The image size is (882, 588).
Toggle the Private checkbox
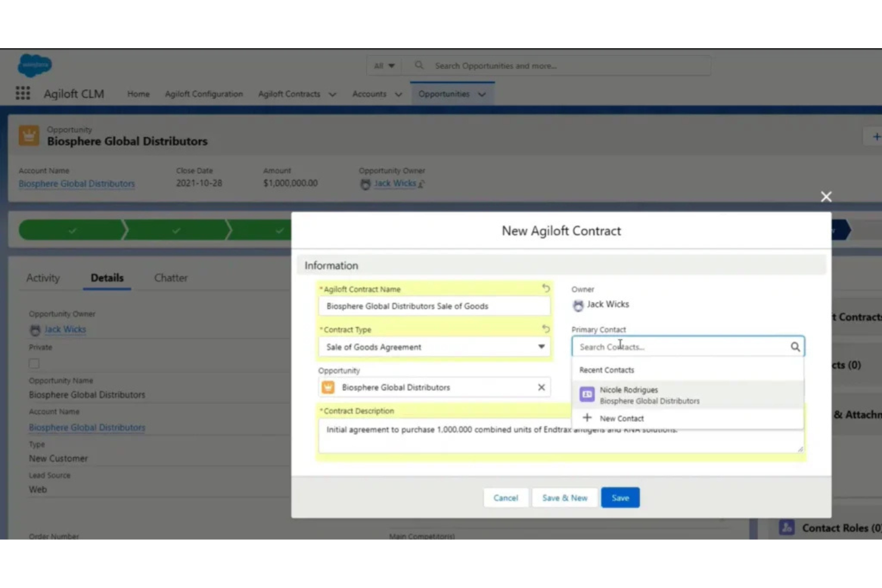(x=34, y=363)
